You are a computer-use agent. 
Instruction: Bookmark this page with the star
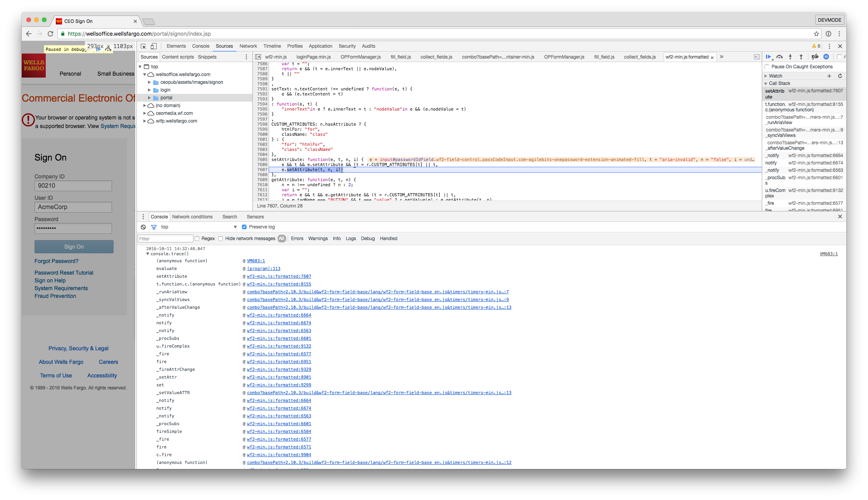coord(816,34)
